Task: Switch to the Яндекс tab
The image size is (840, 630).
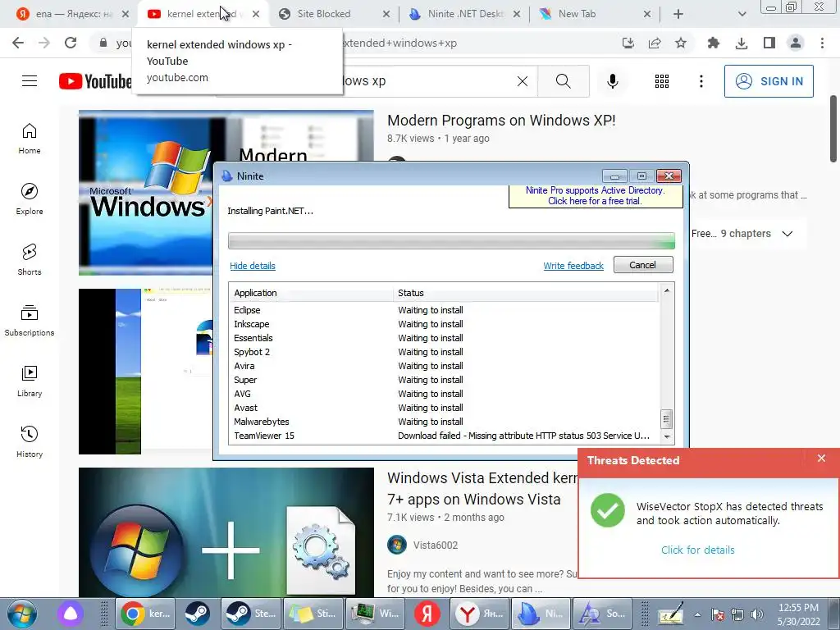Action: [73, 14]
